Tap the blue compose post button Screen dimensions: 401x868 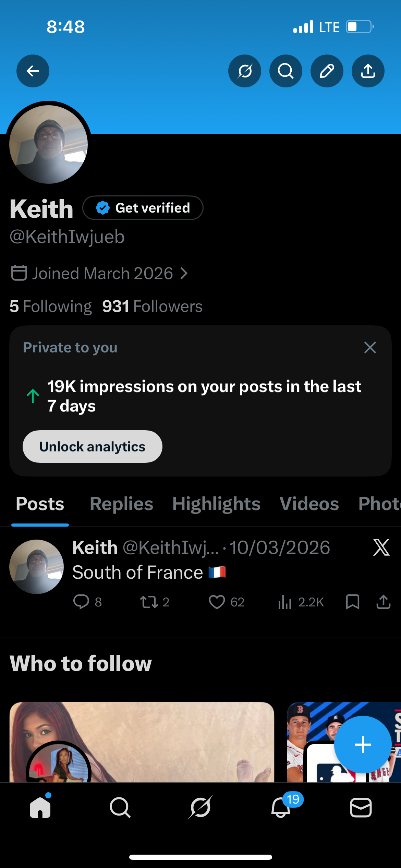(363, 745)
